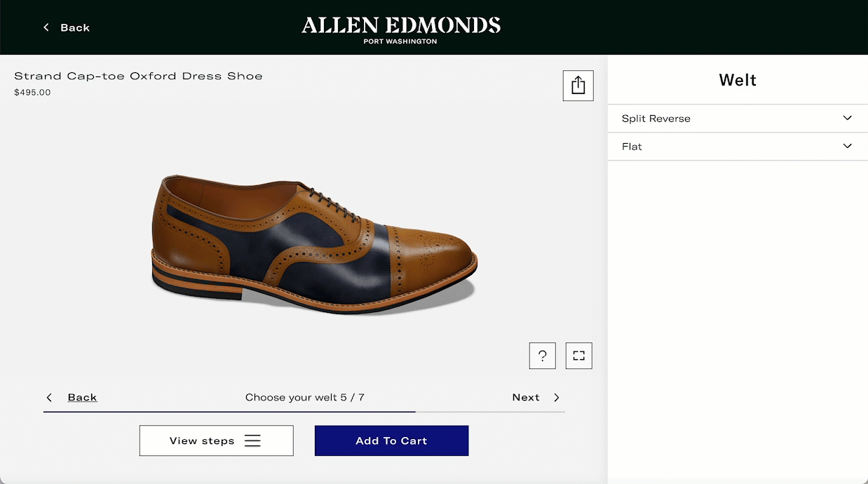This screenshot has width=868, height=484.
Task: Click the left chevron beside step Back
Action: pyautogui.click(x=49, y=398)
